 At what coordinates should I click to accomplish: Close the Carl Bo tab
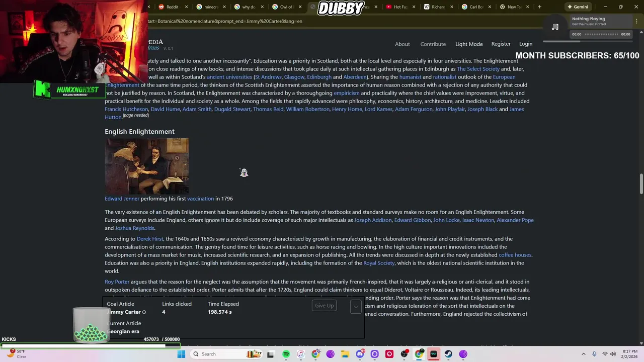[490, 7]
